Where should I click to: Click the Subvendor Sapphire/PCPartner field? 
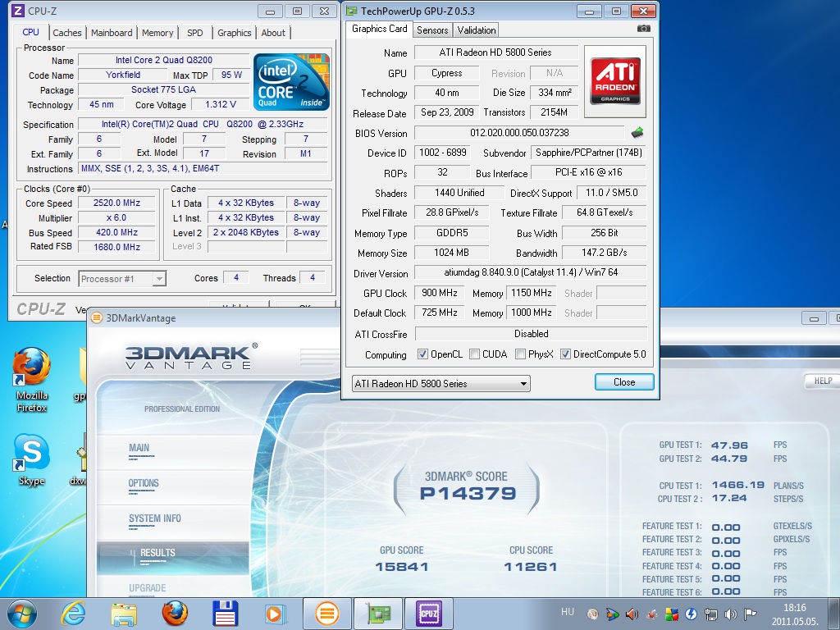tap(588, 153)
